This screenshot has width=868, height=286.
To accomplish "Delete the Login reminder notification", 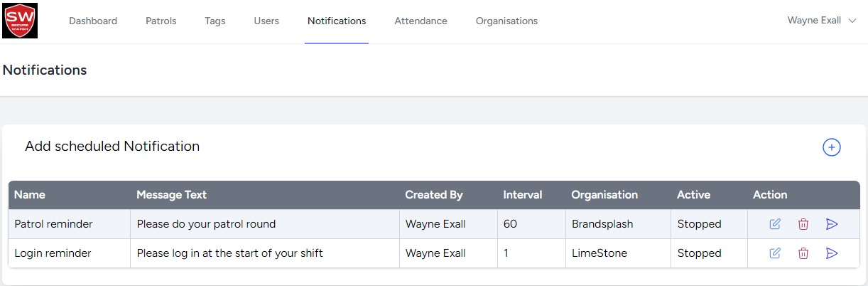I will [x=803, y=253].
